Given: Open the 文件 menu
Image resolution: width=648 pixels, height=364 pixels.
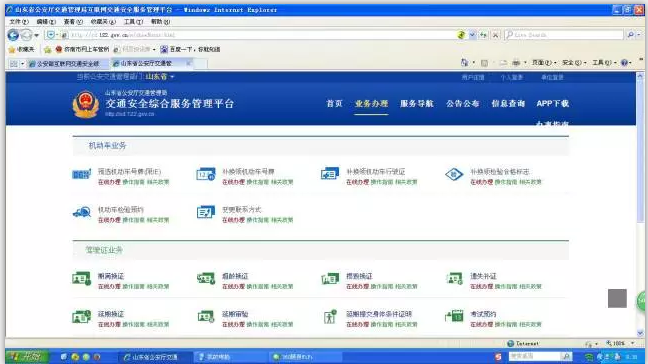Looking at the screenshot, I should [19, 21].
